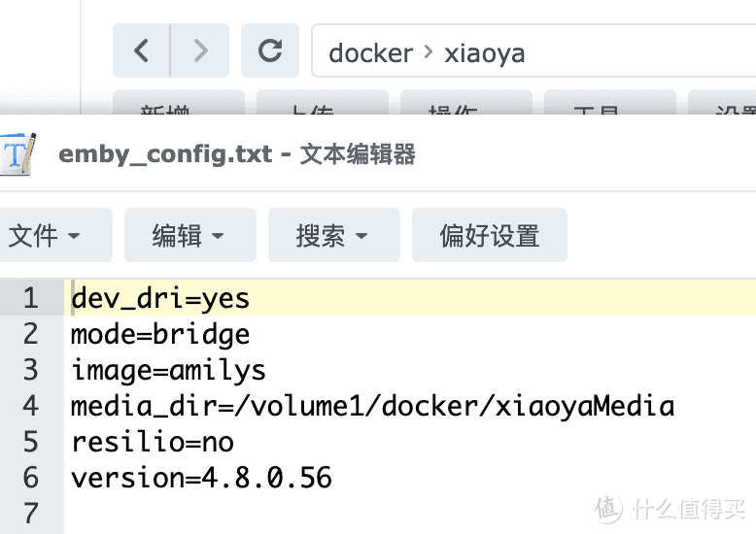
Task: Select line number 4 in the gutter
Action: (30, 406)
